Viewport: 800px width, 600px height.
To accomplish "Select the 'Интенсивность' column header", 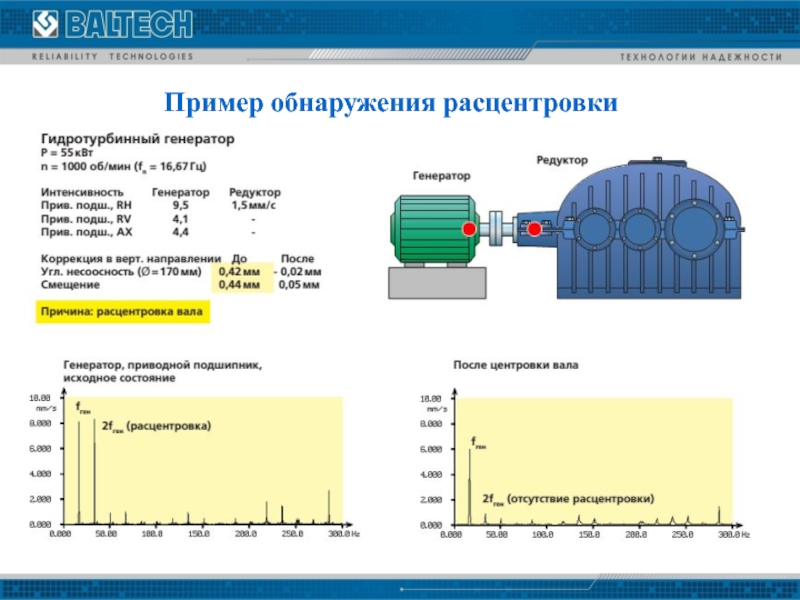I will [x=82, y=192].
